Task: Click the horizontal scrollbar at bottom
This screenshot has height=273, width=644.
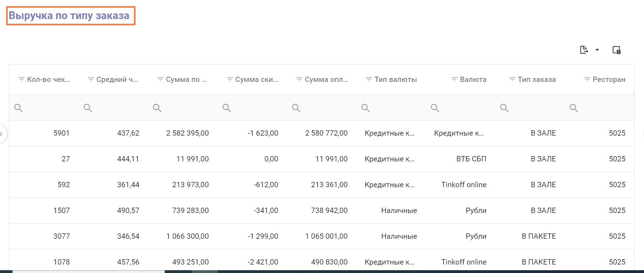Action: tap(88, 271)
